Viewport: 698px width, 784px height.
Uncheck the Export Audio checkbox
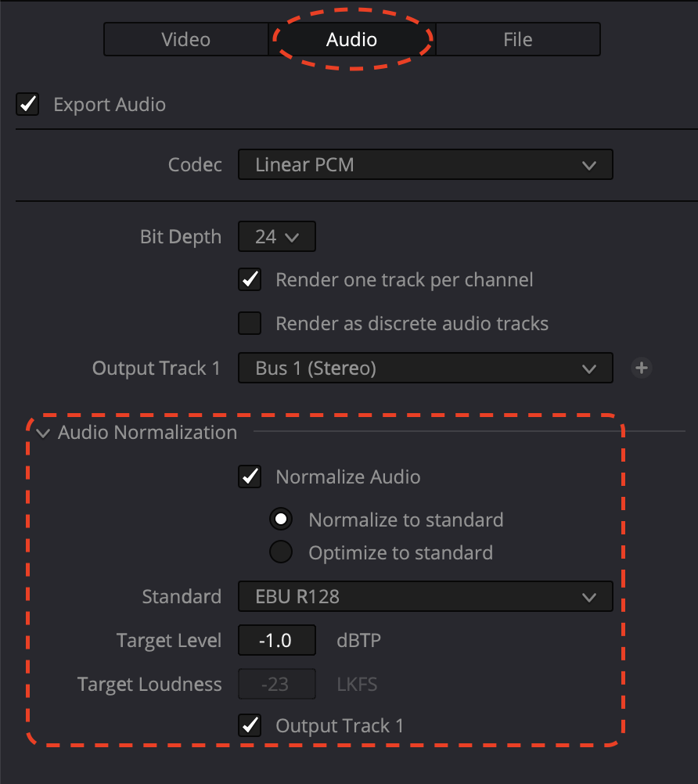pos(28,104)
